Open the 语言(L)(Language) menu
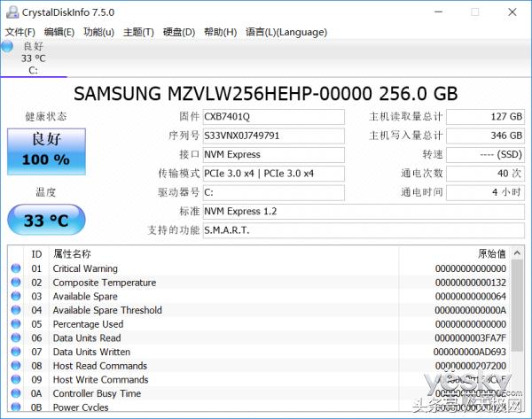 (x=286, y=32)
